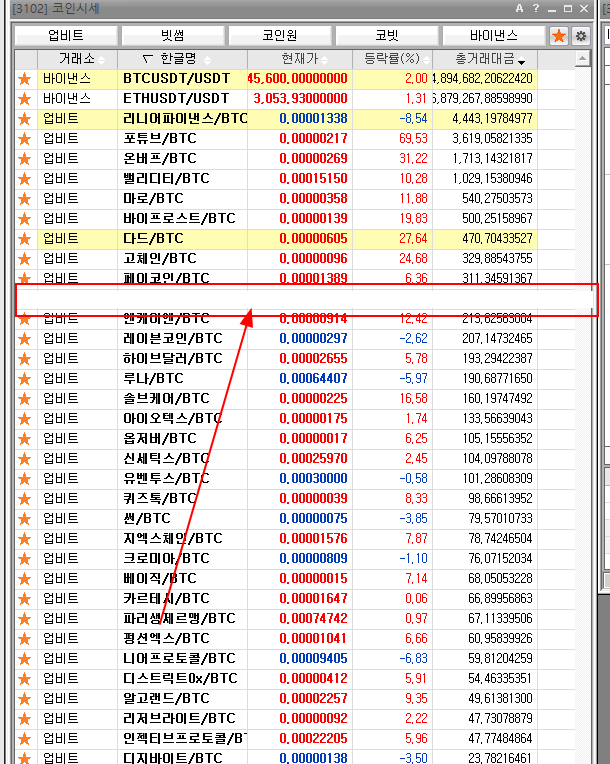Toggle favorite star for ETHUSDT/USDT row
This screenshot has height=764, width=610.
(x=25, y=98)
